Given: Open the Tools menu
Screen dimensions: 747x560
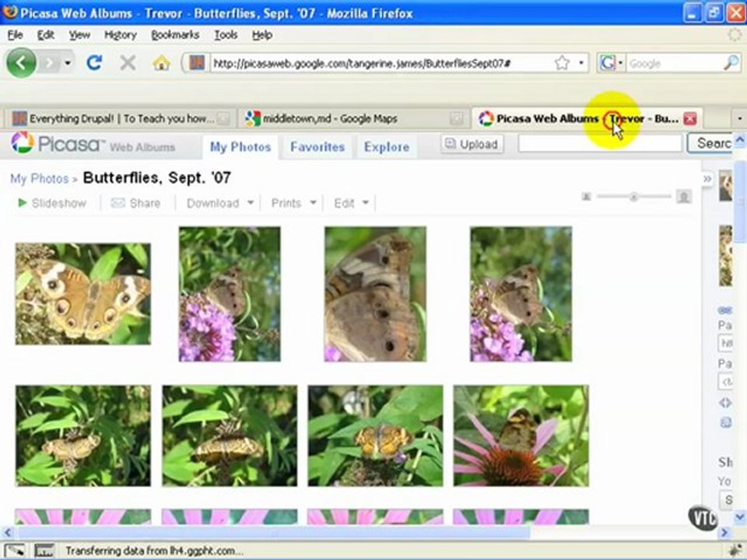Looking at the screenshot, I should click(x=226, y=35).
